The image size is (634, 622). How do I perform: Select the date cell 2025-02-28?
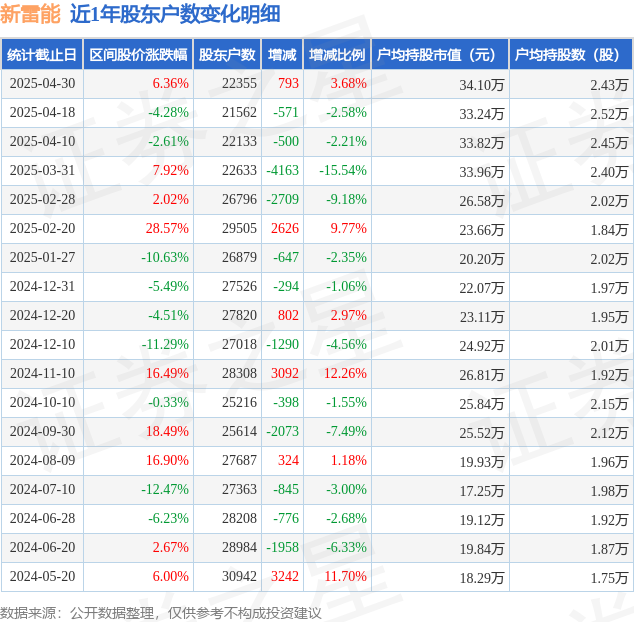[42, 199]
